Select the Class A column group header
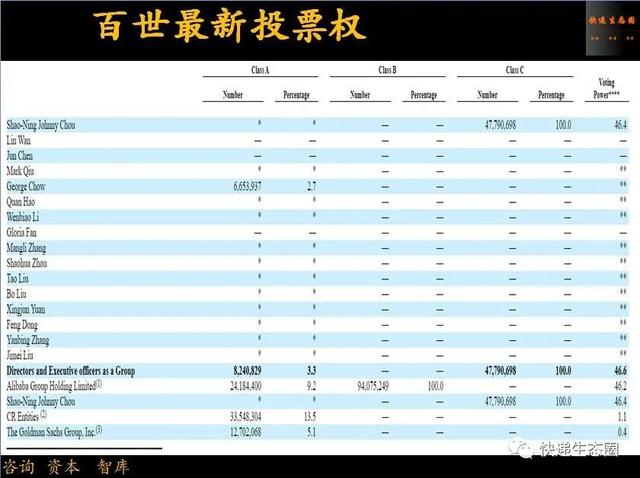The height and width of the screenshot is (478, 640). click(x=260, y=70)
